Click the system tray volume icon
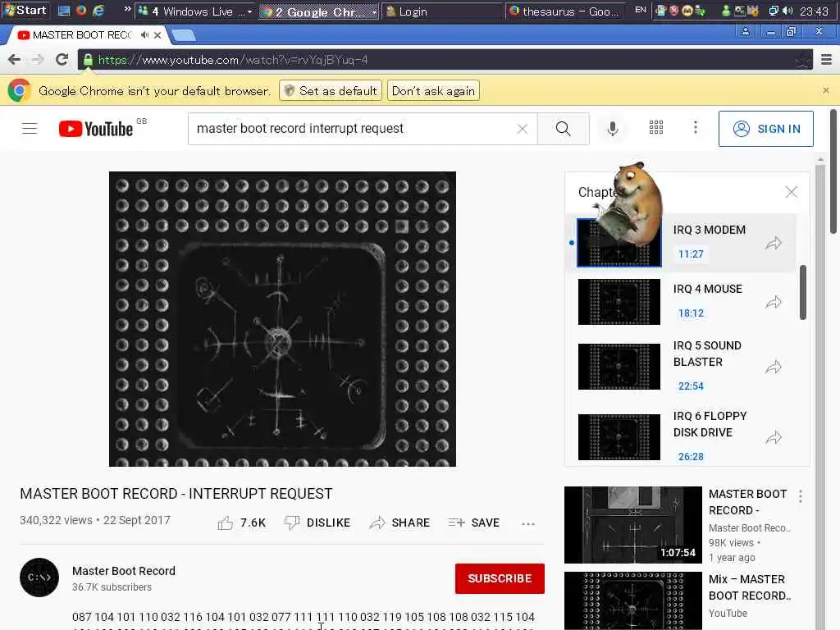 click(787, 11)
